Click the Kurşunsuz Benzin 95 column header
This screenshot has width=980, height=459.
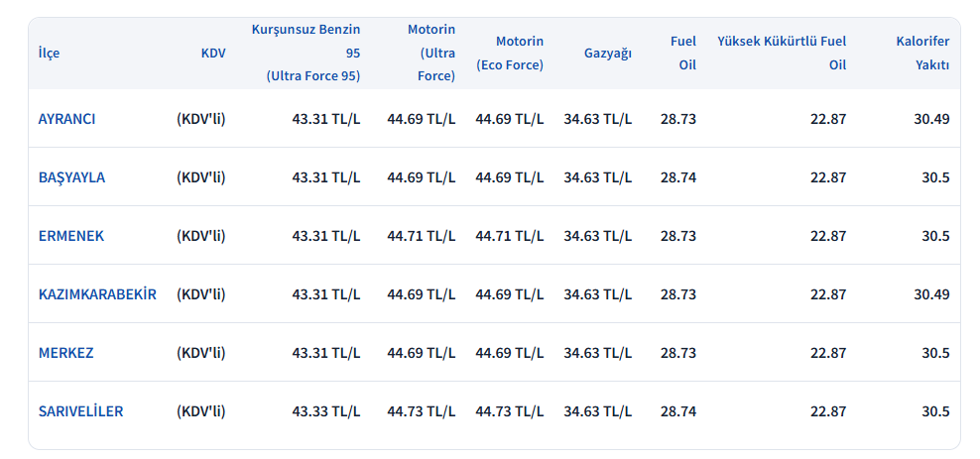tap(306, 54)
